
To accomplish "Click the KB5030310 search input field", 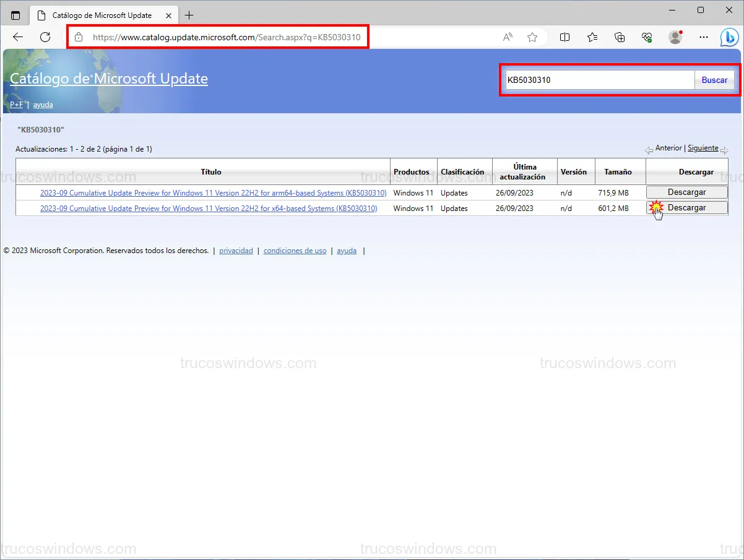I will pyautogui.click(x=599, y=80).
